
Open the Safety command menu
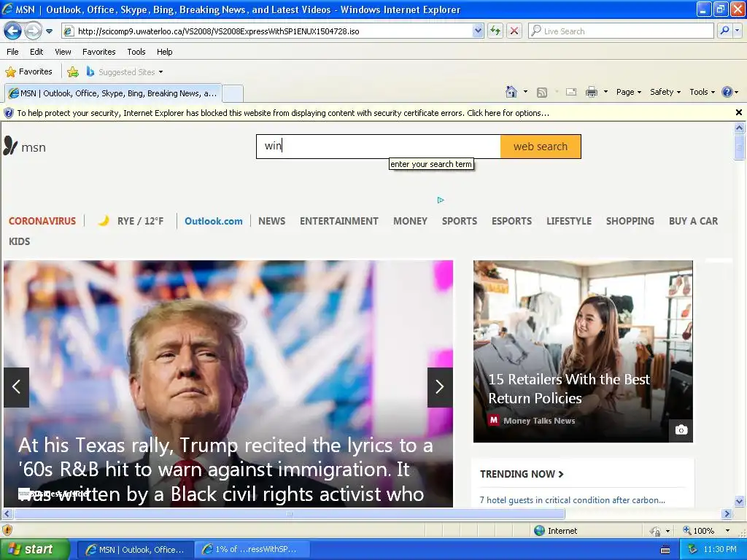coord(665,92)
